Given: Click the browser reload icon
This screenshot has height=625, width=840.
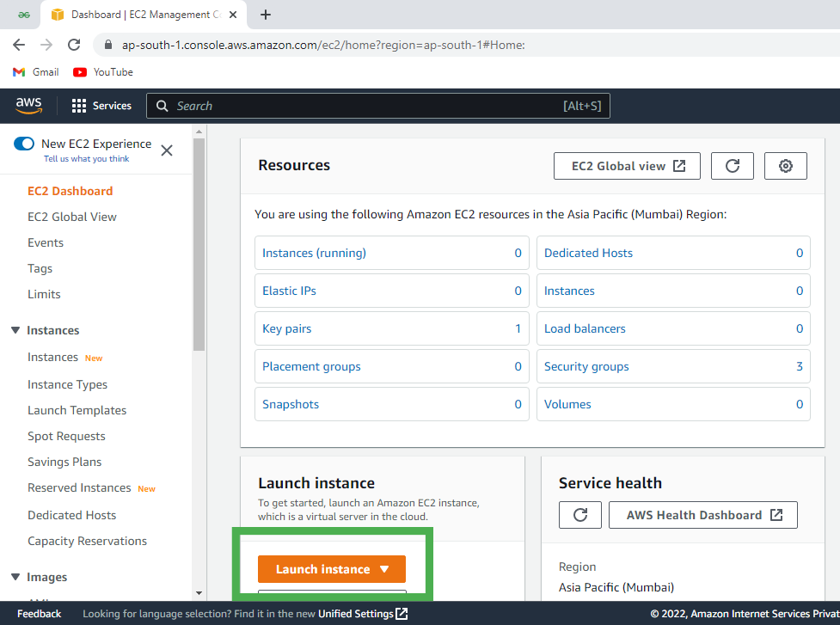Looking at the screenshot, I should [74, 44].
